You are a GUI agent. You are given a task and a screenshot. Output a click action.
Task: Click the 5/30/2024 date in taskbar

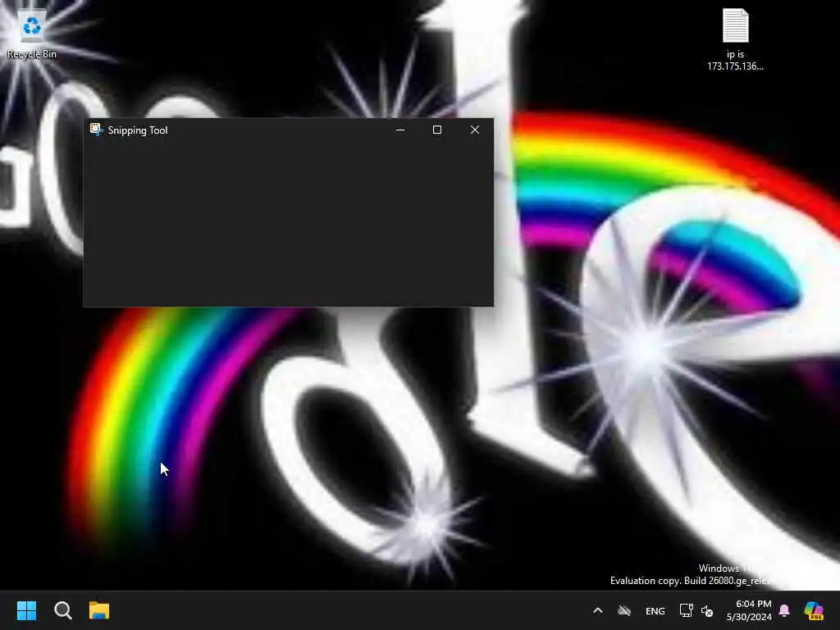click(x=749, y=617)
